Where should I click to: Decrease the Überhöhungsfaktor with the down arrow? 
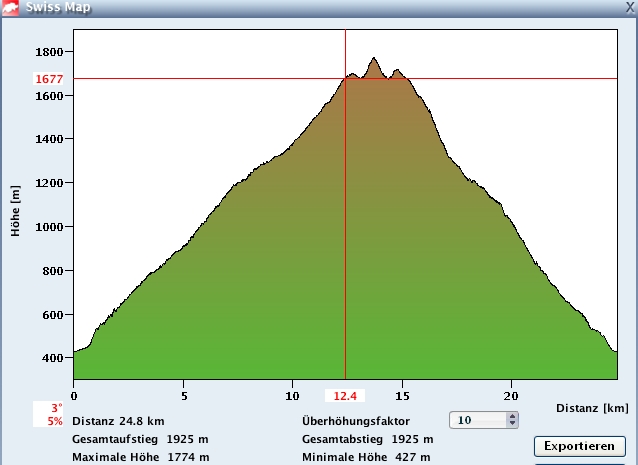click(x=512, y=425)
